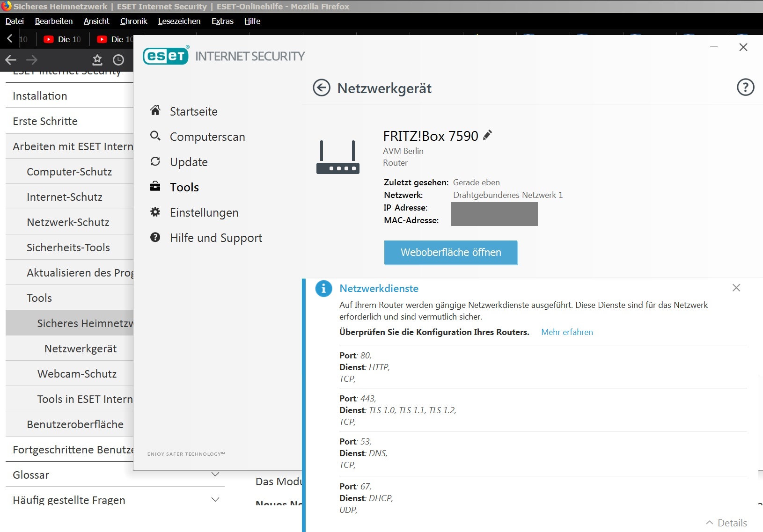
Task: Open the Hilfe menu in Firefox
Action: point(252,21)
